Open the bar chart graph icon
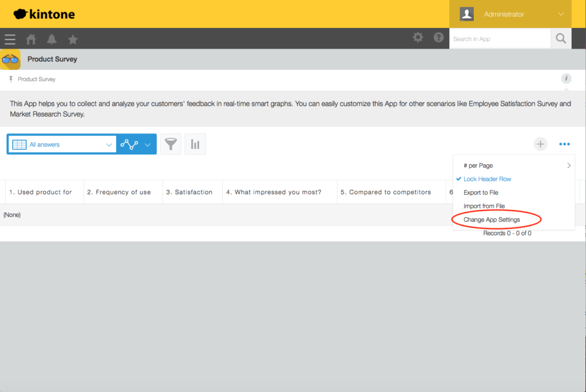The image size is (586, 392). click(195, 144)
